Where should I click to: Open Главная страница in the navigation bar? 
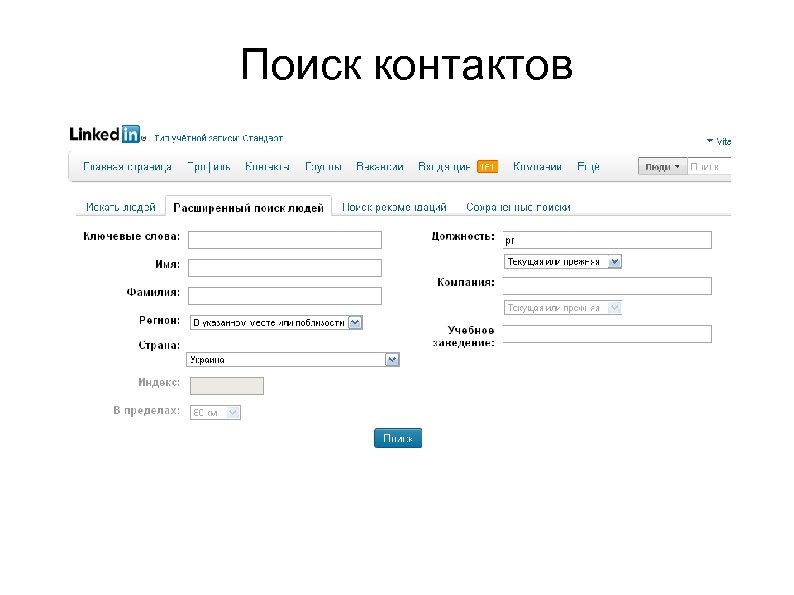coord(127,167)
